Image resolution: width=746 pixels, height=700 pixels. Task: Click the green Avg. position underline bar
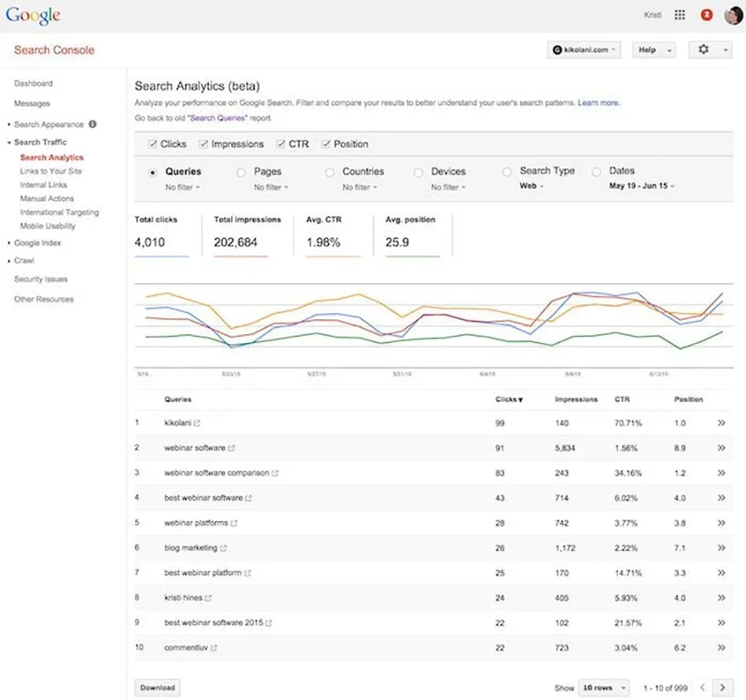coord(414,255)
